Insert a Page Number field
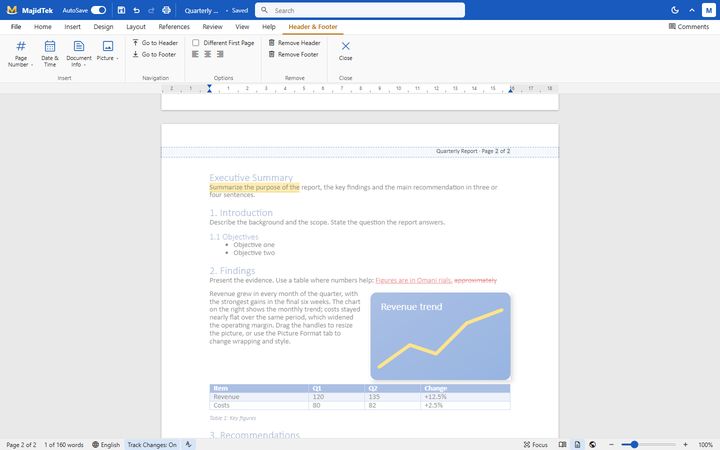This screenshot has height=450, width=720. 21,54
